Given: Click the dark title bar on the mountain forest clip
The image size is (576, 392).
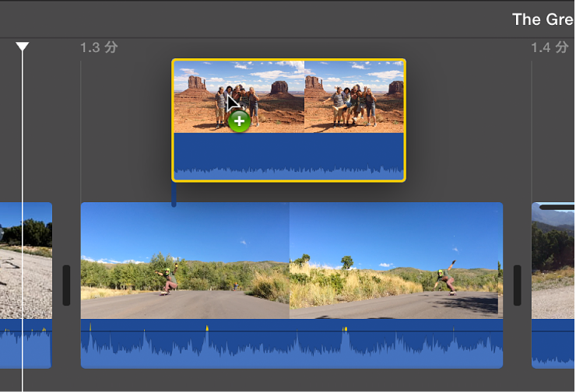Looking at the screenshot, I should point(557,208).
